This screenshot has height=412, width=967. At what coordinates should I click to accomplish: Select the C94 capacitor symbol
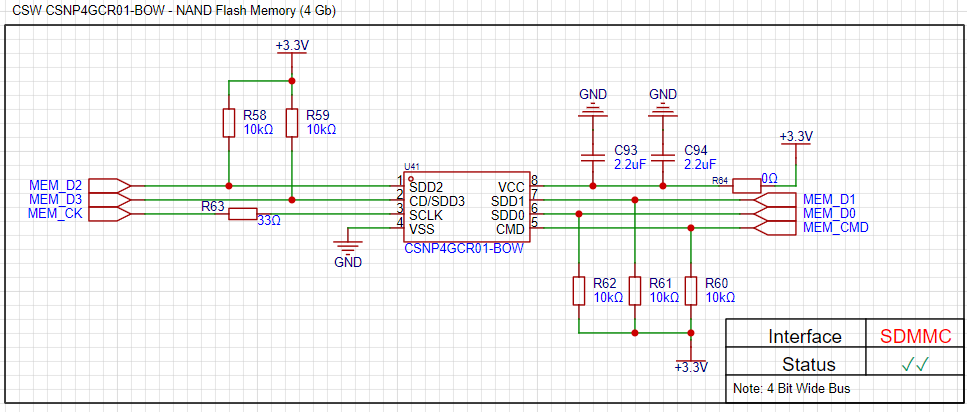coord(663,157)
